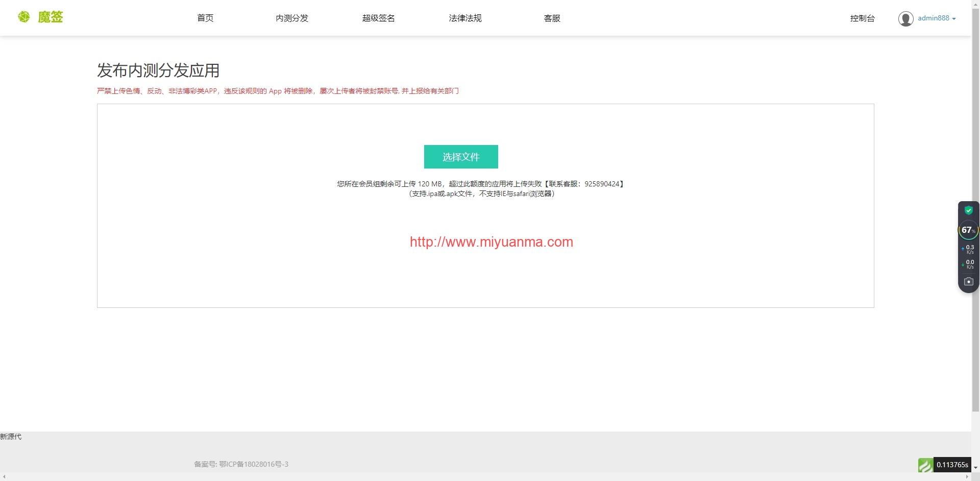Click the 新源代 footer text
Screen dimensions: 980x481
click(11, 437)
